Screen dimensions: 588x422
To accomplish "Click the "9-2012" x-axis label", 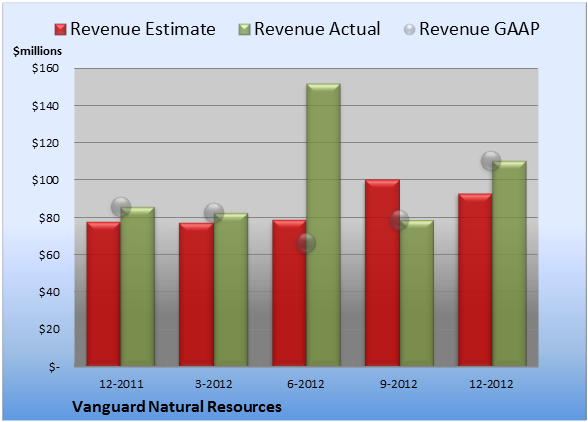I will pyautogui.click(x=398, y=384).
